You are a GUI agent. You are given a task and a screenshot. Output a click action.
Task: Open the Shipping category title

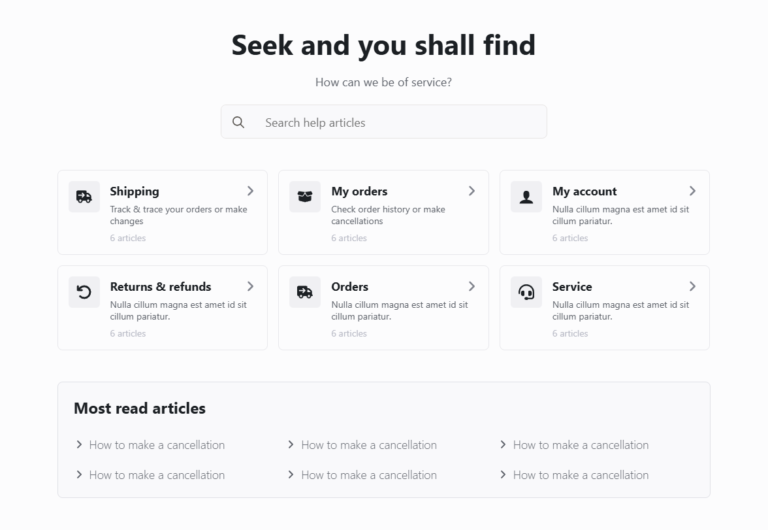click(x=134, y=191)
